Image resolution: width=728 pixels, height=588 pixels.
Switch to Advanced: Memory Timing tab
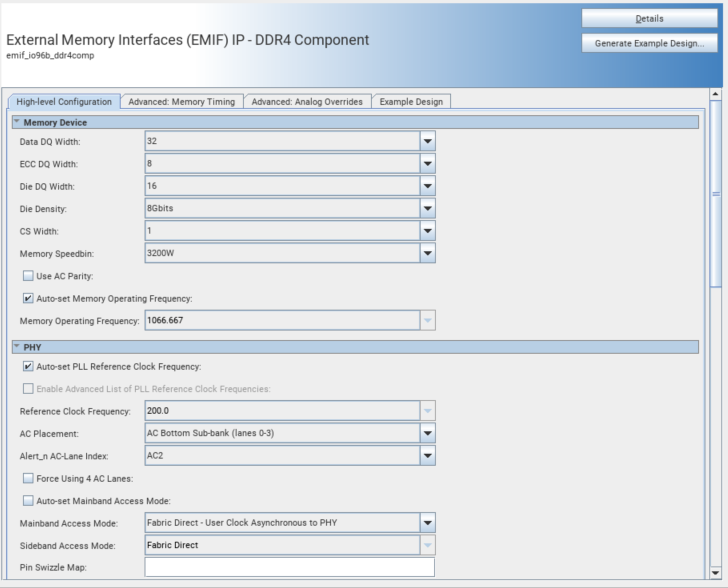pos(183,101)
